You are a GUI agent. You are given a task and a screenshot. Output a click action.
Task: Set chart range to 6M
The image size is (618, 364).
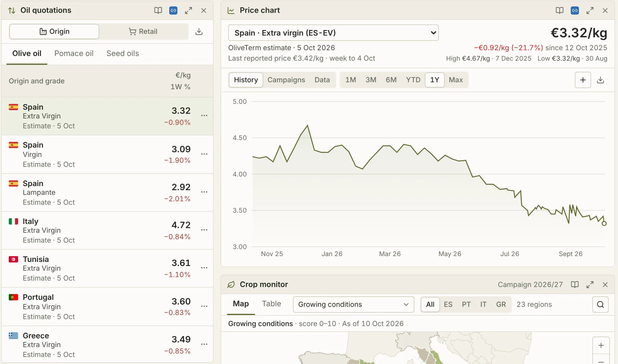tap(391, 80)
